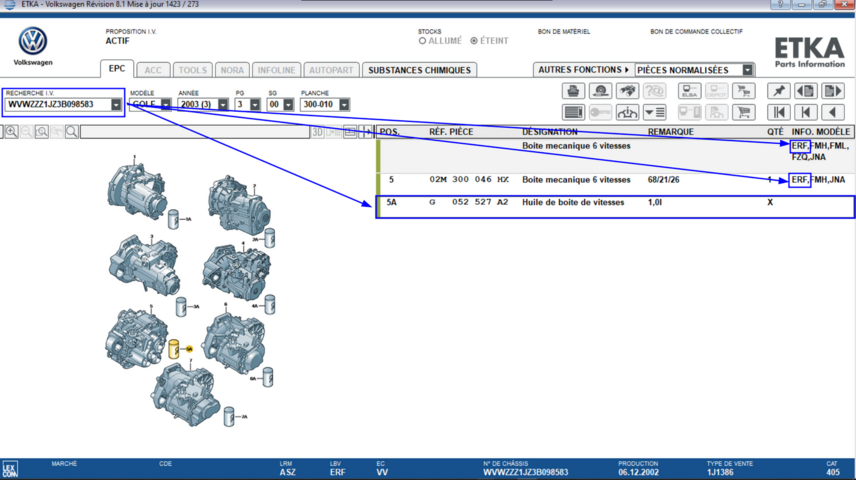This screenshot has height=480, width=856.
Task: Click chassis number in status bar
Action: coord(525,472)
